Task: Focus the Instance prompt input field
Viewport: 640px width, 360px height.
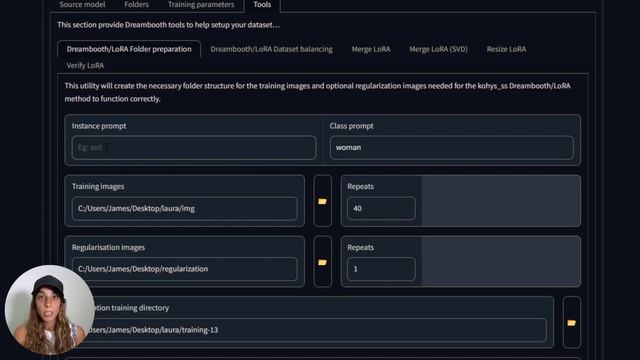Action: pyautogui.click(x=194, y=147)
